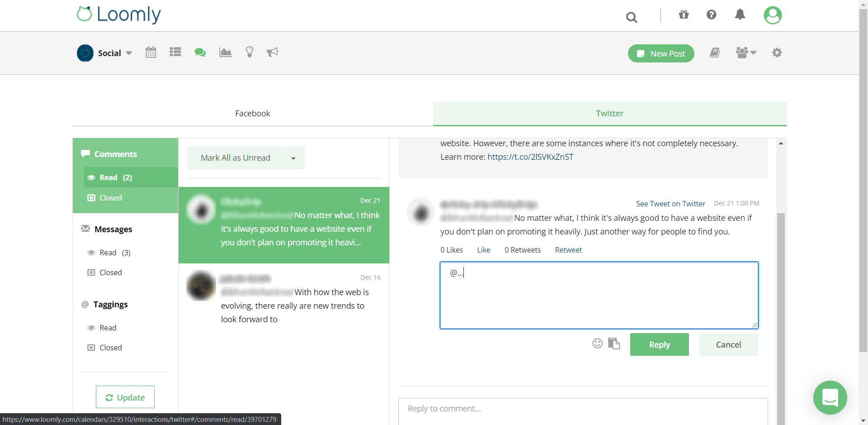Image resolution: width=868 pixels, height=425 pixels.
Task: Open the live chat support widget
Action: pyautogui.click(x=830, y=397)
